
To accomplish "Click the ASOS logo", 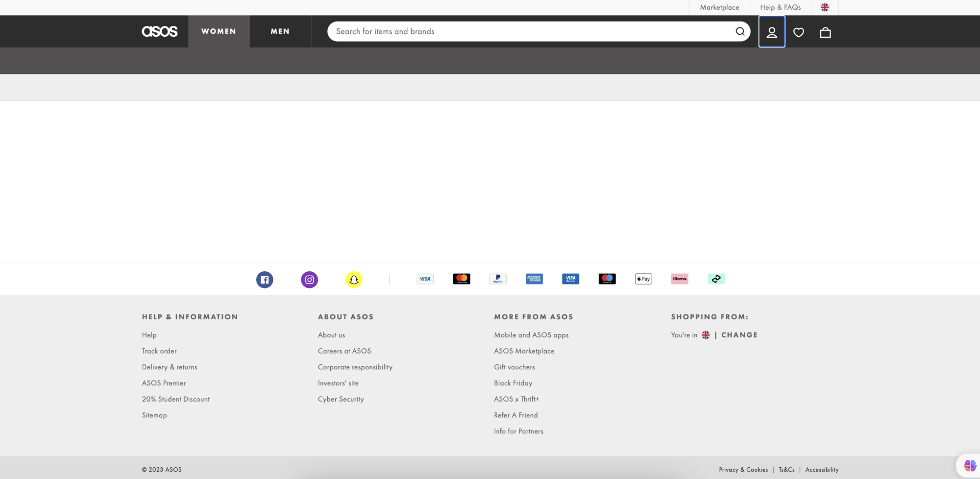I will coord(159,31).
